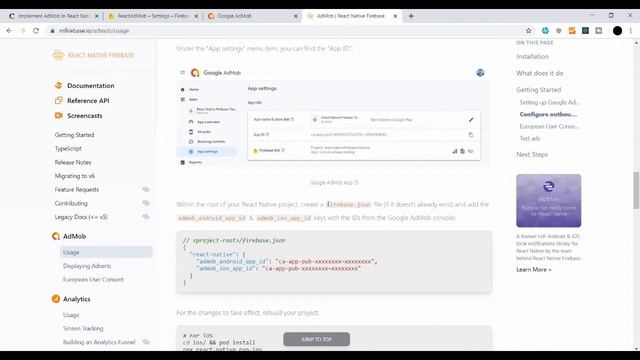Jump to Next Steps section
640x360 pixels.
[x=532, y=154]
